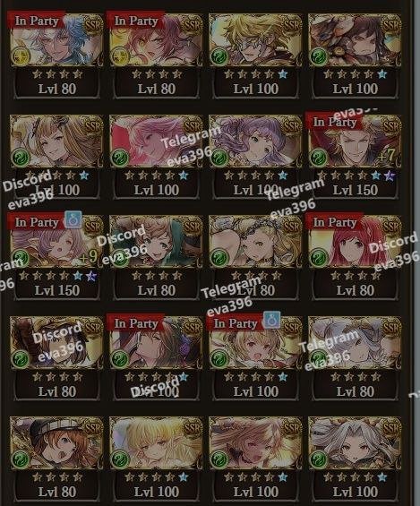Open the blonde masked Lvl 100 character
Image resolution: width=420 pixels, height=506 pixels.
pyautogui.click(x=255, y=40)
